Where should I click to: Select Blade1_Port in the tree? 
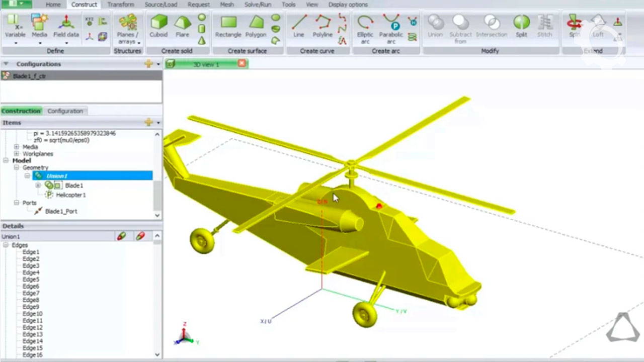(61, 212)
